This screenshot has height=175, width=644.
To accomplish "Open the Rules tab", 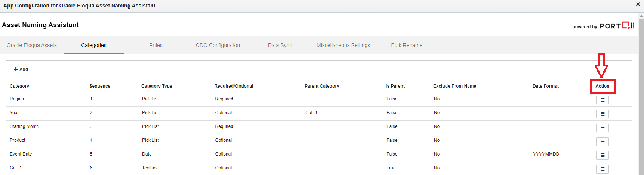I will (156, 45).
